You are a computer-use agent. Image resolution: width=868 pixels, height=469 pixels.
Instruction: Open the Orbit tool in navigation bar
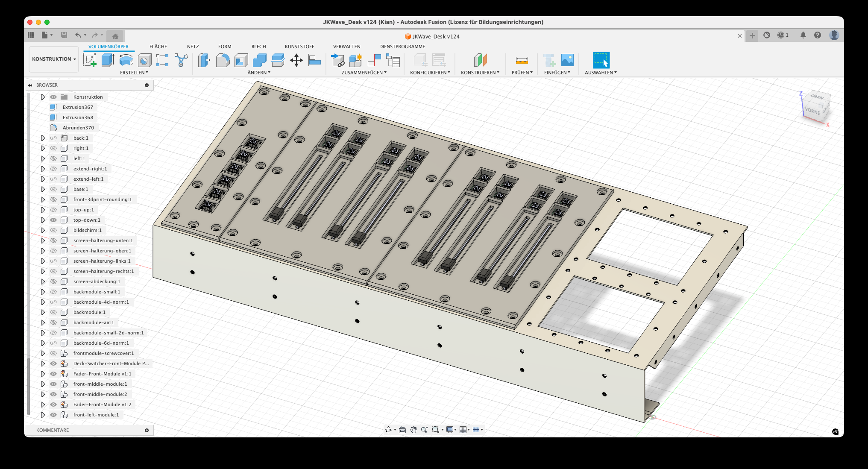(388, 430)
